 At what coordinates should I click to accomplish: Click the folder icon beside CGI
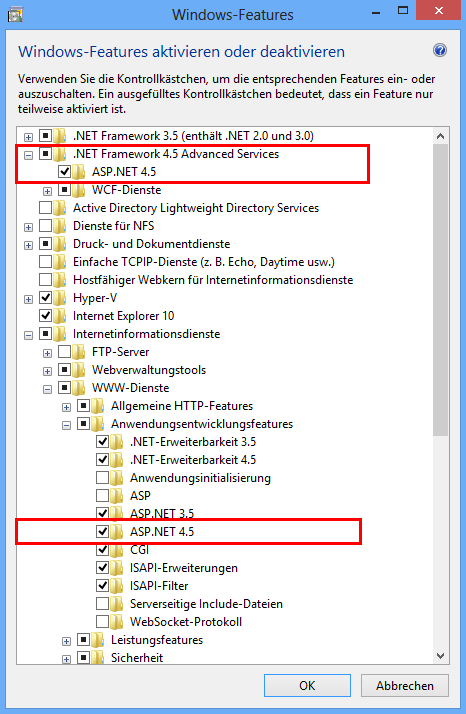tap(117, 550)
